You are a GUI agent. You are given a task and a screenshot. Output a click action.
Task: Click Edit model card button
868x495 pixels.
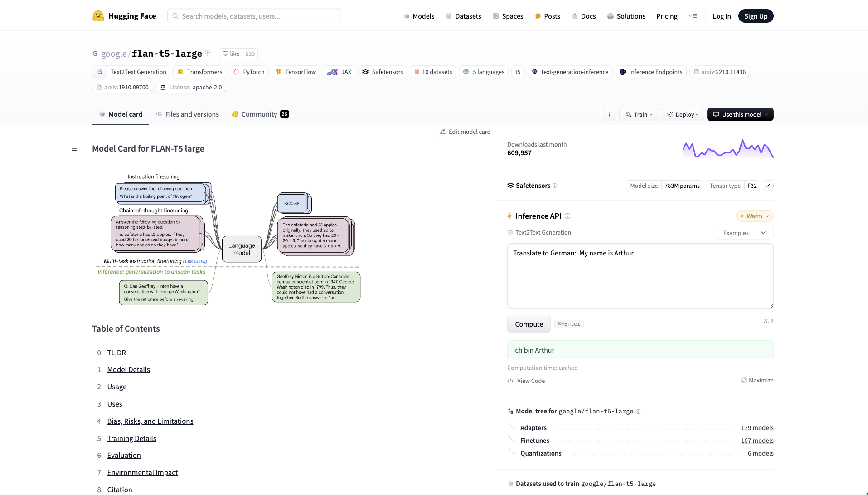(x=465, y=132)
